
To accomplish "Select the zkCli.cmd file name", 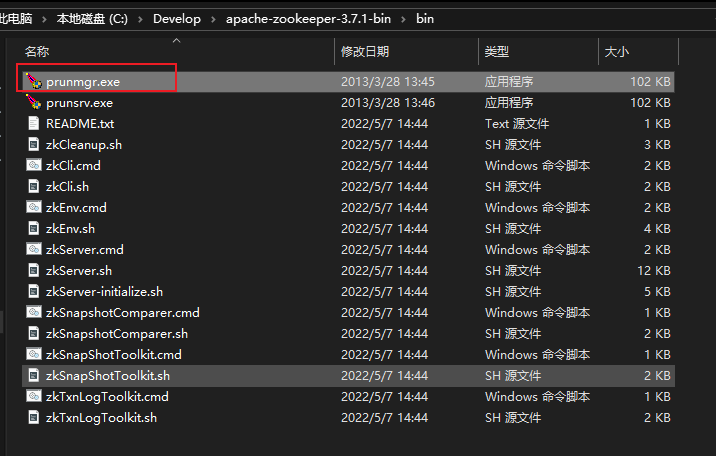I will [73, 166].
